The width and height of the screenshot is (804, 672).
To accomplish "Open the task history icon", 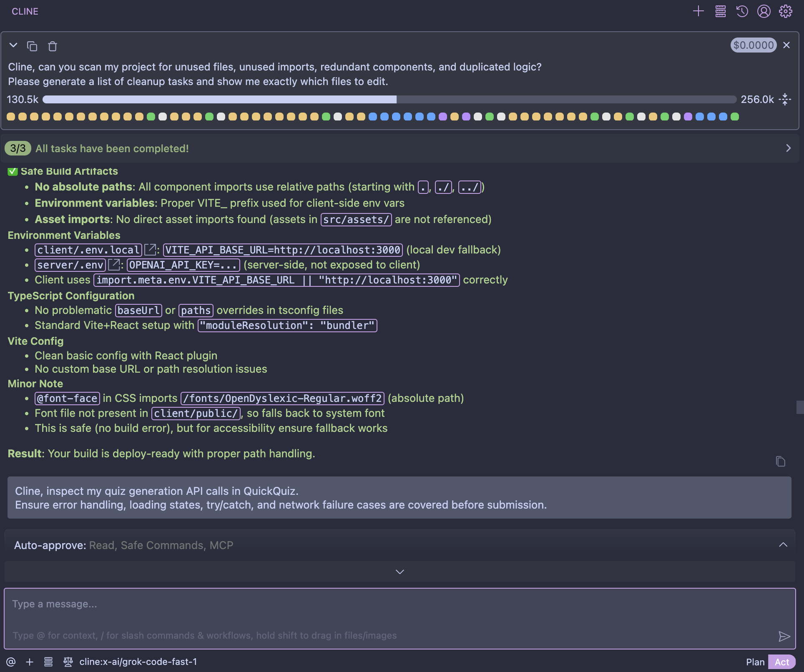I will [742, 11].
